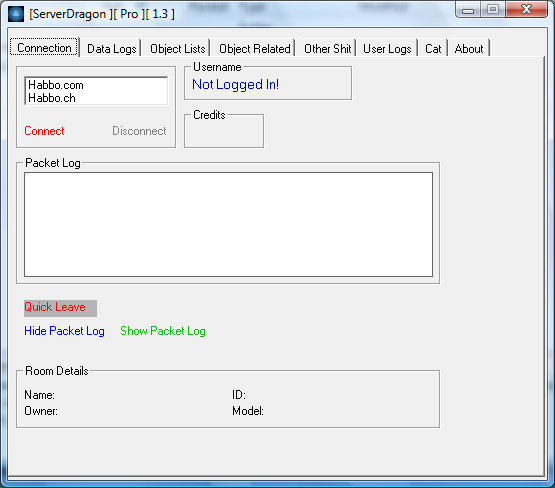Click Show Packet Log link
This screenshot has width=555, height=488.
(x=163, y=331)
